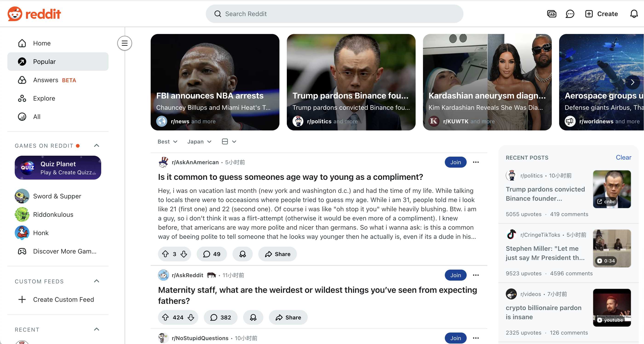644x344 pixels.
Task: Open the Best sort dropdown
Action: point(167,141)
